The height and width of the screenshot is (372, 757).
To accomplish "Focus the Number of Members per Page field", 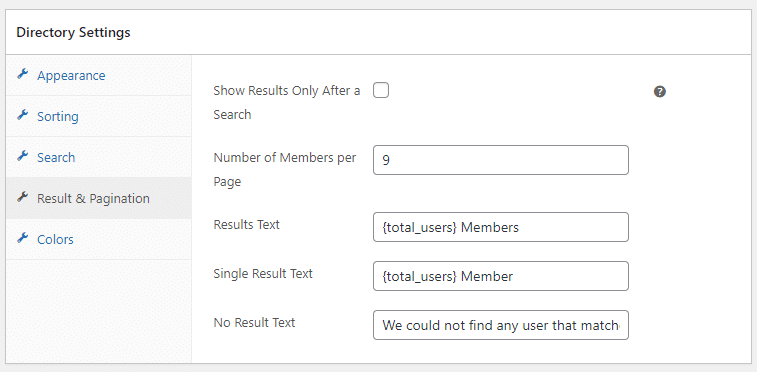I will click(501, 160).
